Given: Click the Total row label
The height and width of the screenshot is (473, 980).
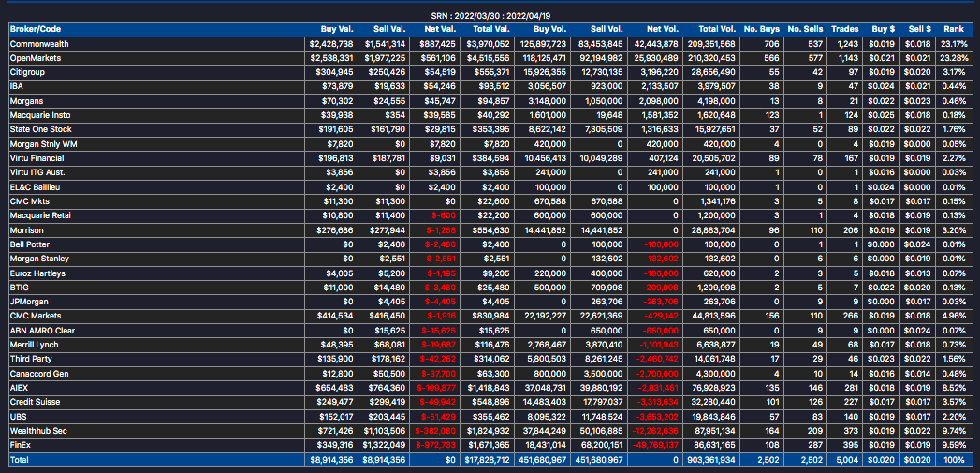Looking at the screenshot, I should click(x=20, y=460).
